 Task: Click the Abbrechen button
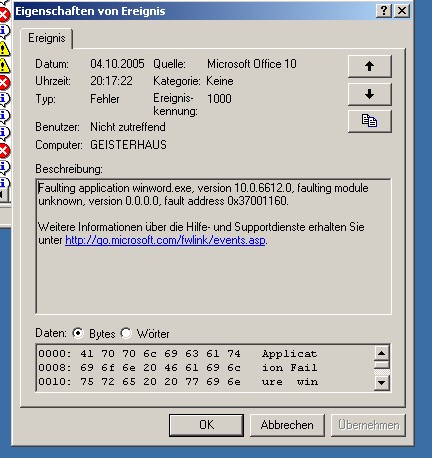[287, 425]
